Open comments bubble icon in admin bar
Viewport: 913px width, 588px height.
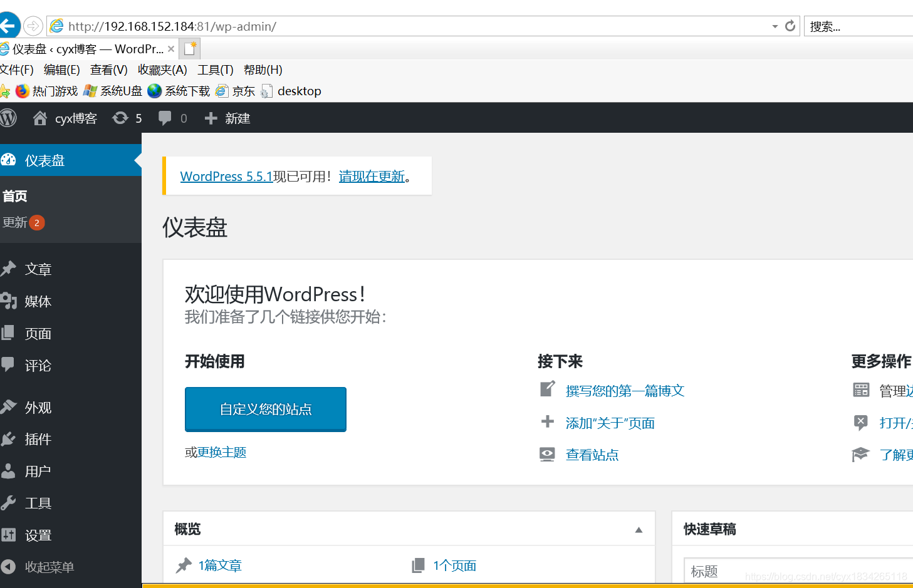(x=173, y=118)
